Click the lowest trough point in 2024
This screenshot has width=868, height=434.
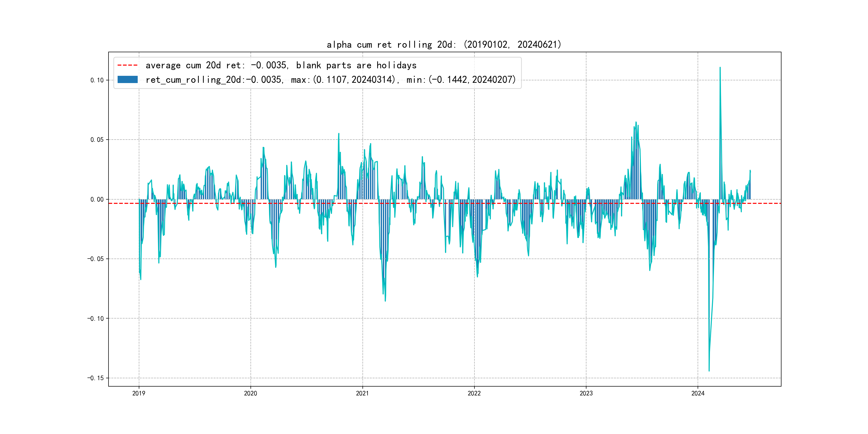[709, 371]
